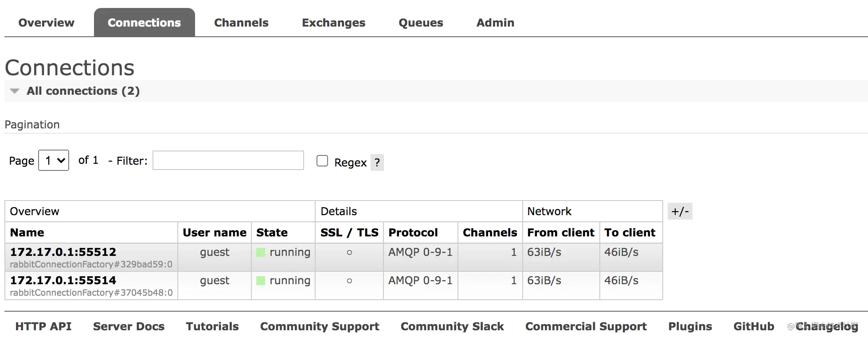
Task: Select the Overview tab
Action: pos(47,23)
